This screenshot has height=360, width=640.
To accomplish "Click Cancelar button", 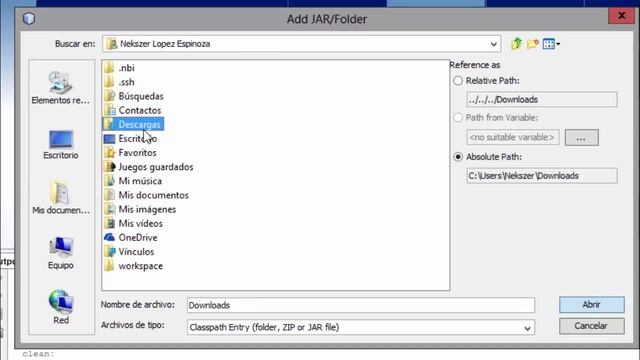I will click(591, 326).
